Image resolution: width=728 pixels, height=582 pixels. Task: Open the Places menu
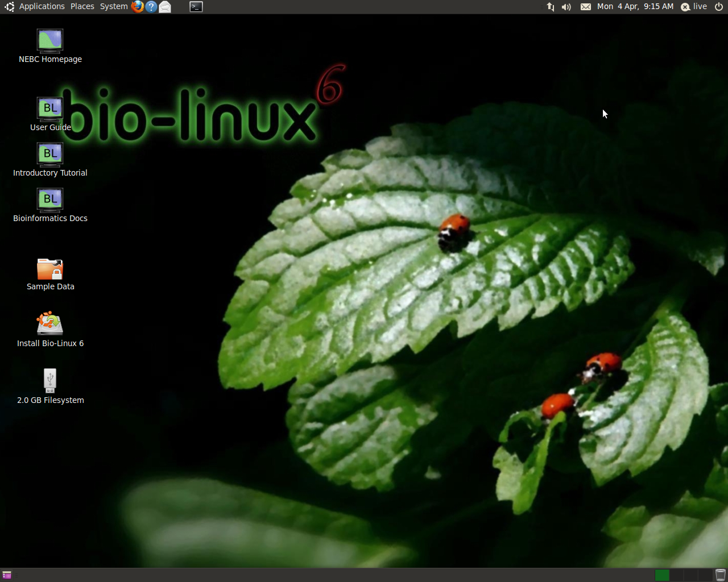click(x=82, y=6)
